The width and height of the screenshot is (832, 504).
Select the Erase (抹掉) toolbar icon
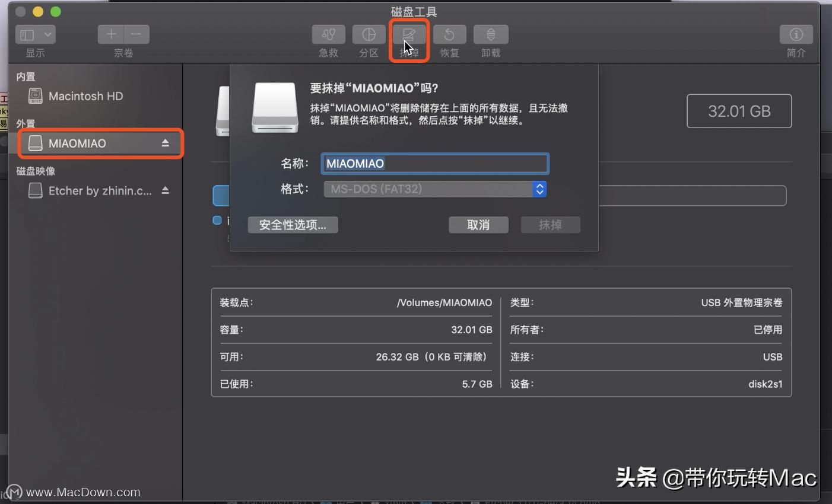tap(409, 34)
